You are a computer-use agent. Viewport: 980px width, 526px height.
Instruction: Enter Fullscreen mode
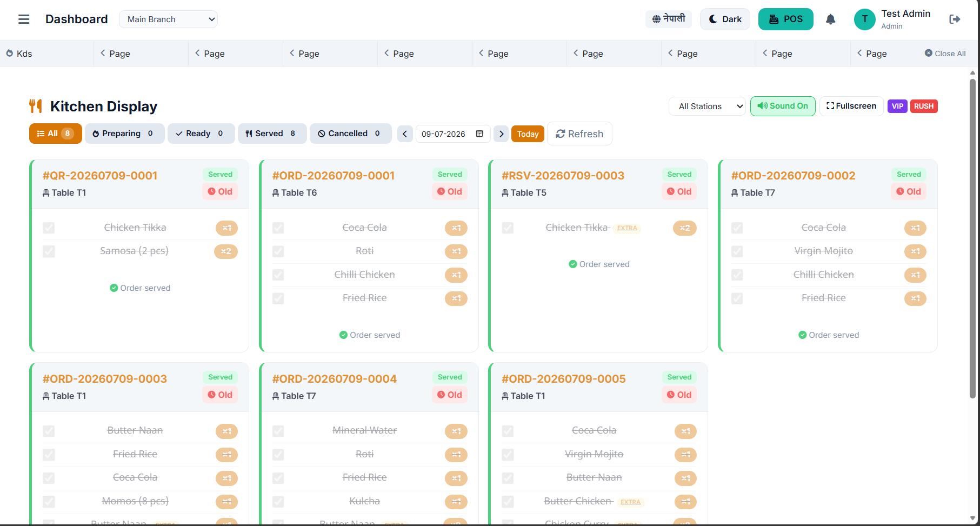(851, 106)
